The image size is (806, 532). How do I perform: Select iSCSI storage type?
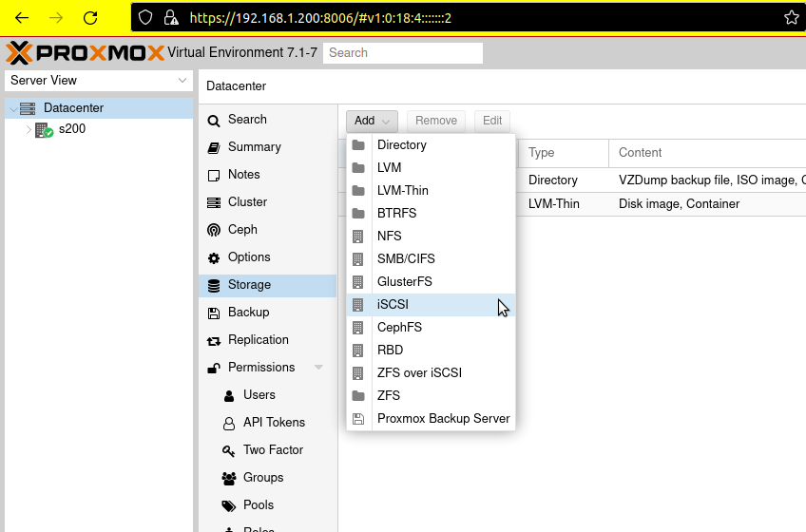pyautogui.click(x=431, y=305)
